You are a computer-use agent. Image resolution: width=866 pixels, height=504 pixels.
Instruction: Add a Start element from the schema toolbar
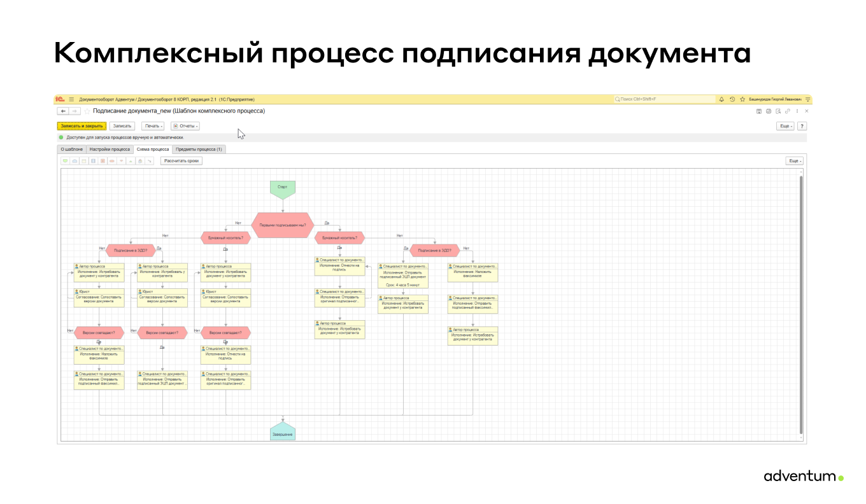(65, 161)
